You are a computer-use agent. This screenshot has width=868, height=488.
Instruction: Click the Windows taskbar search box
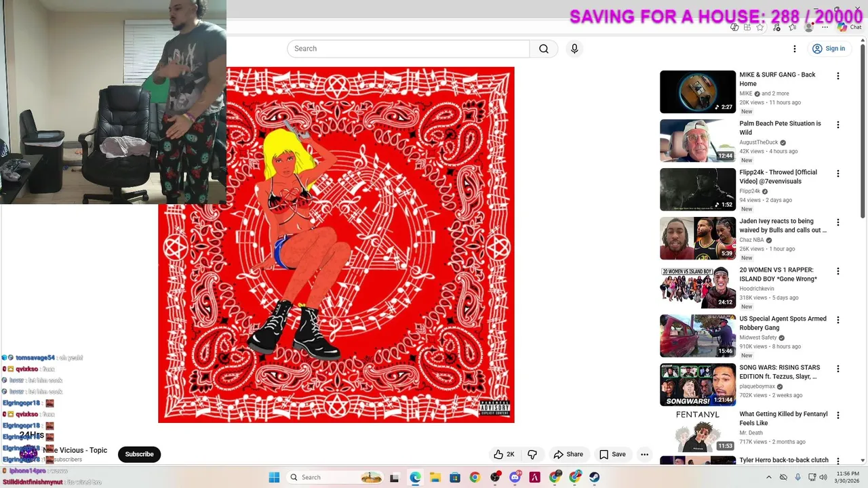[x=334, y=477]
